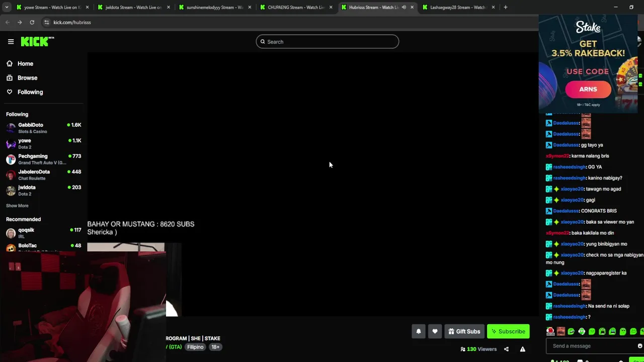Screen dimensions: 644x362
Task: Switch to the yowe Stream tab
Action: (x=53, y=7)
